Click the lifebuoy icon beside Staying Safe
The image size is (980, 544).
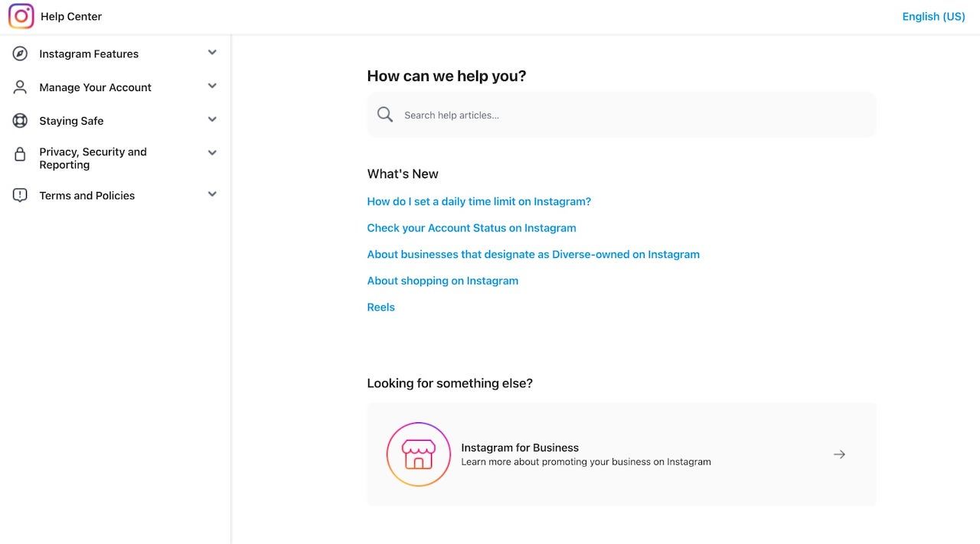(x=20, y=121)
